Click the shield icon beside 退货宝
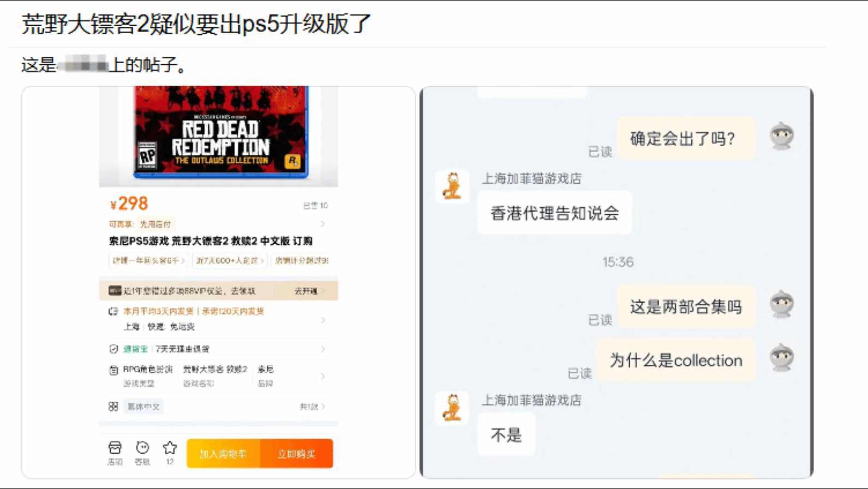 (113, 349)
